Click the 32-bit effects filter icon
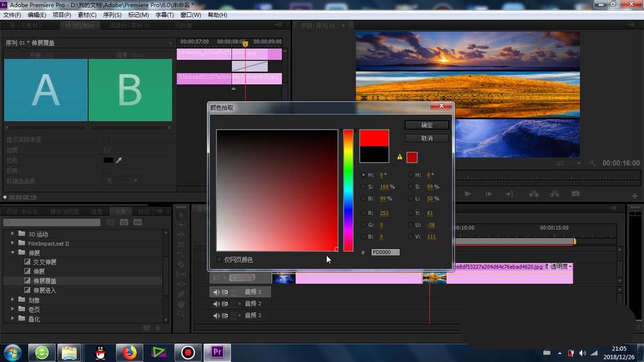 pos(124,222)
